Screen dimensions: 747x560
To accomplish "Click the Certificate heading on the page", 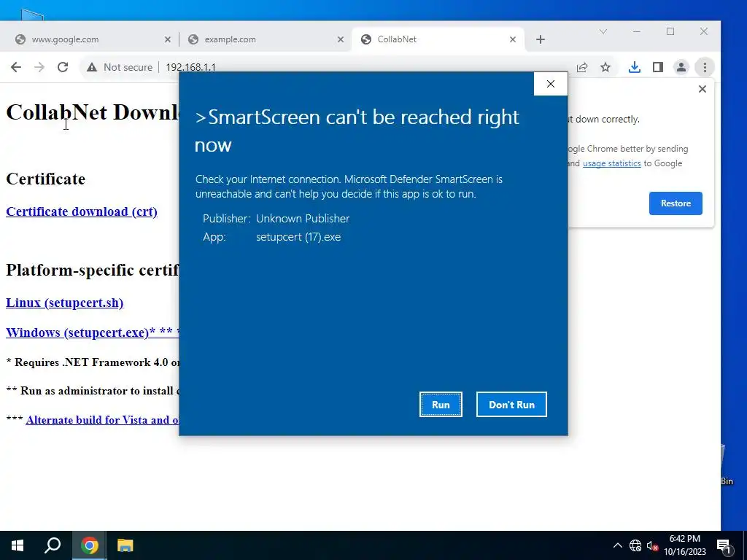I will 46,179.
